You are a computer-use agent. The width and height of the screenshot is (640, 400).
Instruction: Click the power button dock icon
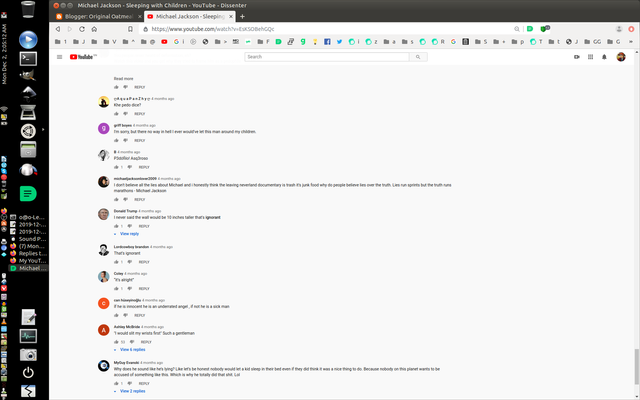coord(28,373)
